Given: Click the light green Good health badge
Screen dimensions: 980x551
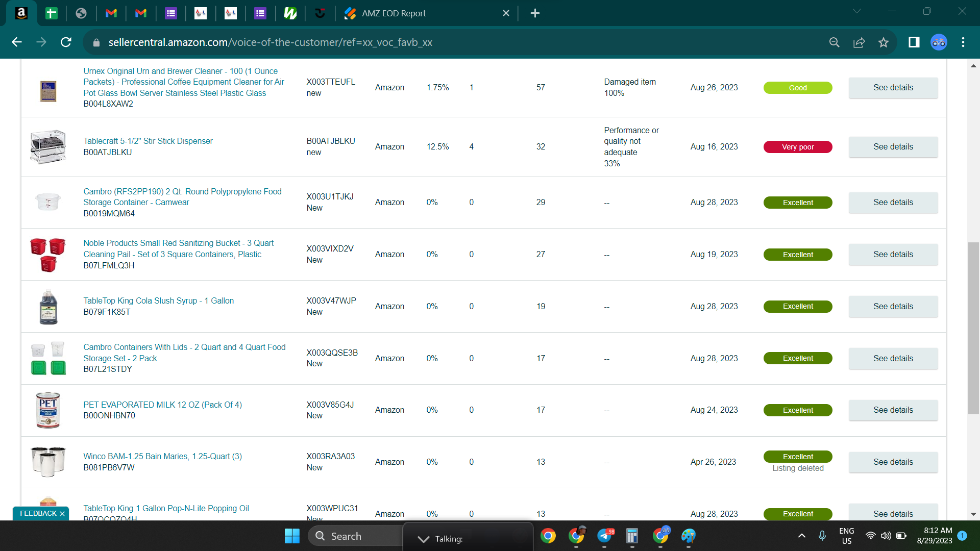Looking at the screenshot, I should 798,88.
